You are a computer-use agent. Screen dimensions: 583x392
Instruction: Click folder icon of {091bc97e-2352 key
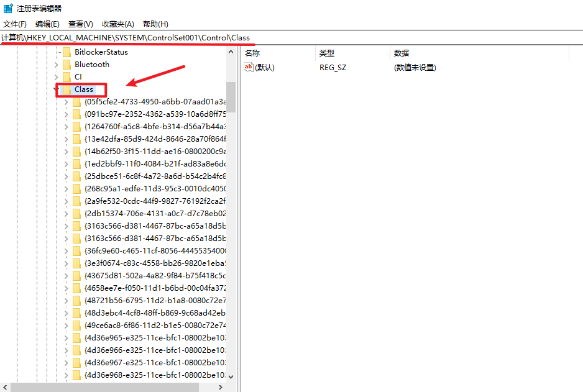(76, 114)
